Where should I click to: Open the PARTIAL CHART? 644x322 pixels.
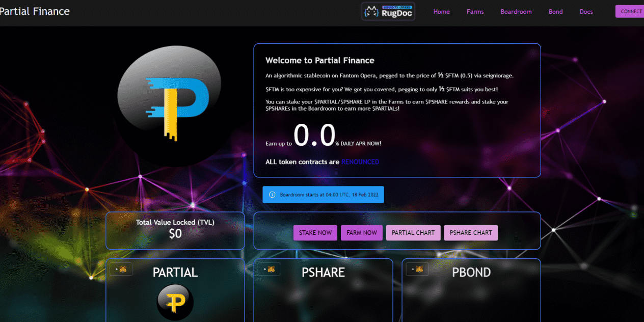tap(413, 233)
